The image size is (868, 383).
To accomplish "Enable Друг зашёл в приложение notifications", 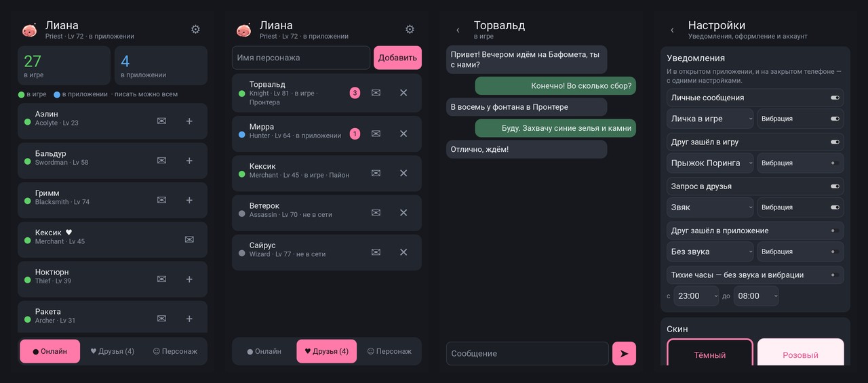I will pos(835,230).
